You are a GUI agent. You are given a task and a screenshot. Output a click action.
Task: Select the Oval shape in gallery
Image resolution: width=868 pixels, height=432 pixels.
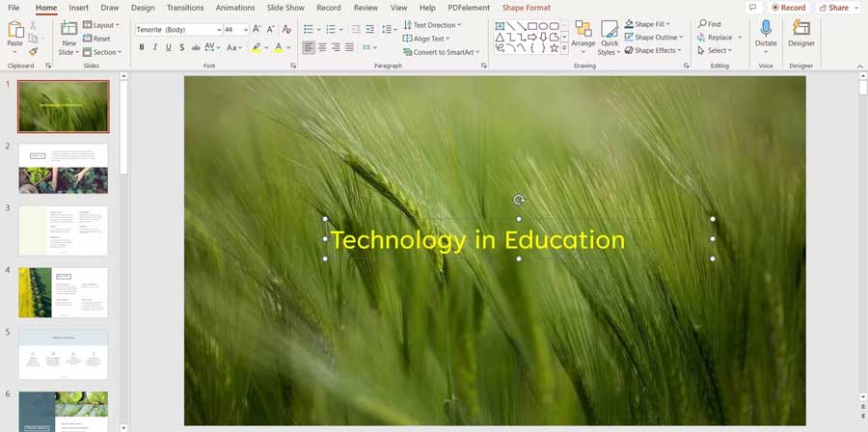[543, 26]
